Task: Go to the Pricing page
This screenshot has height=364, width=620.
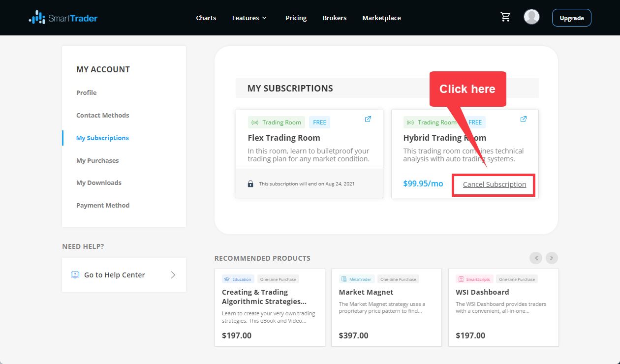Action: 296,18
